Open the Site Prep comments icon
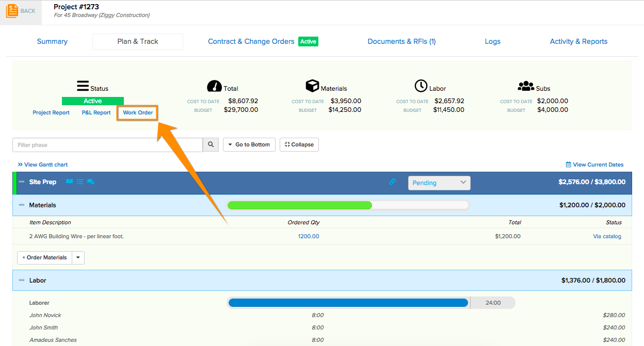Screen dimensions: 644x346 (x=90, y=182)
